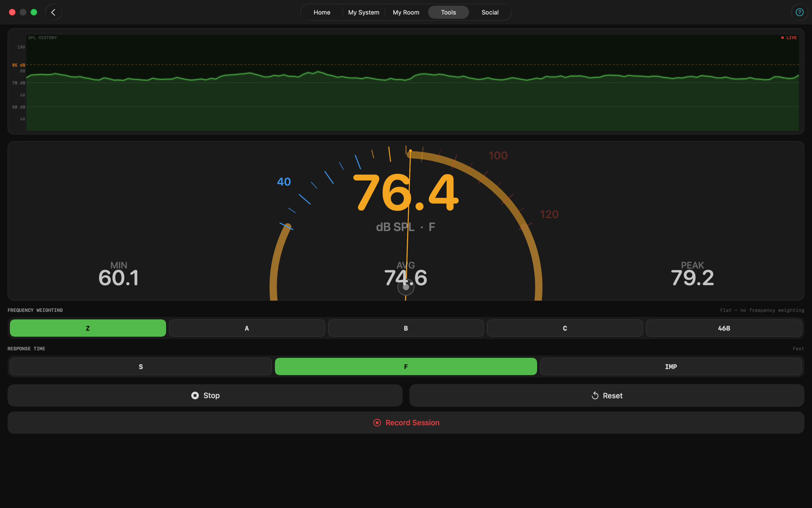The width and height of the screenshot is (812, 508).
Task: Stop the SPL measurement
Action: click(x=205, y=395)
